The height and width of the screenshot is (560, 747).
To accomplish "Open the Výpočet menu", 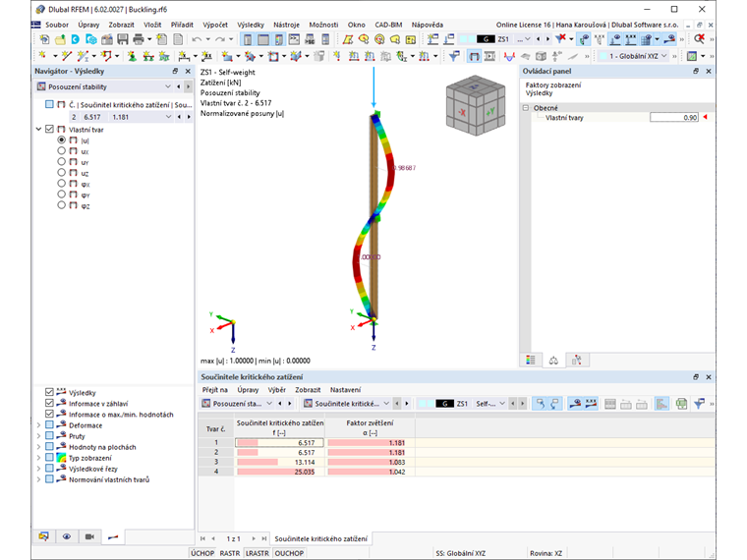I will (215, 25).
